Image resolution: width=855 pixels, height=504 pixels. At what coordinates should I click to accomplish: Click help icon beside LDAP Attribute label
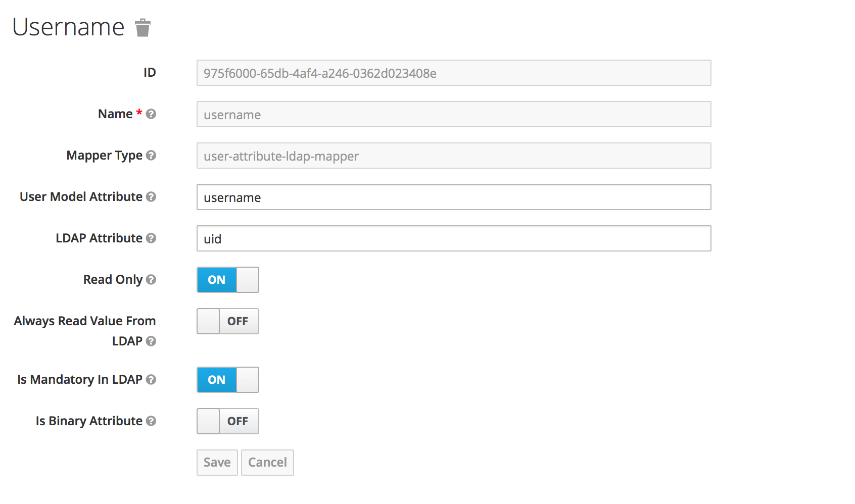point(151,238)
